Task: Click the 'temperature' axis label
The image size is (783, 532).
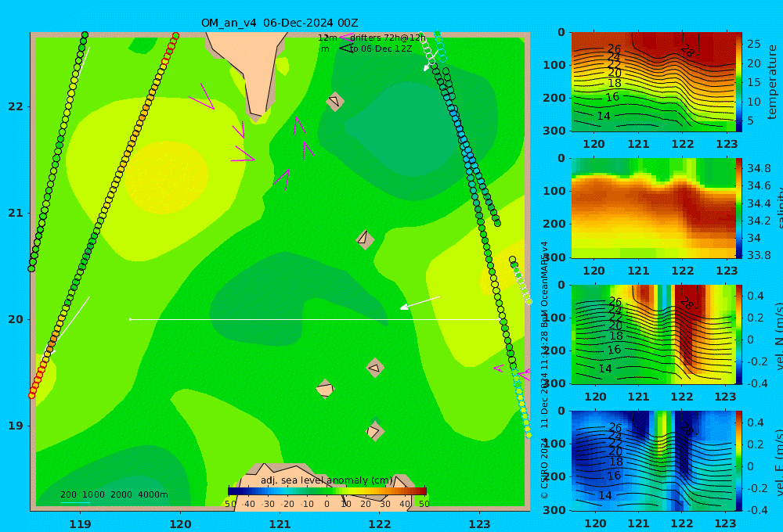Action: pyautogui.click(x=773, y=82)
